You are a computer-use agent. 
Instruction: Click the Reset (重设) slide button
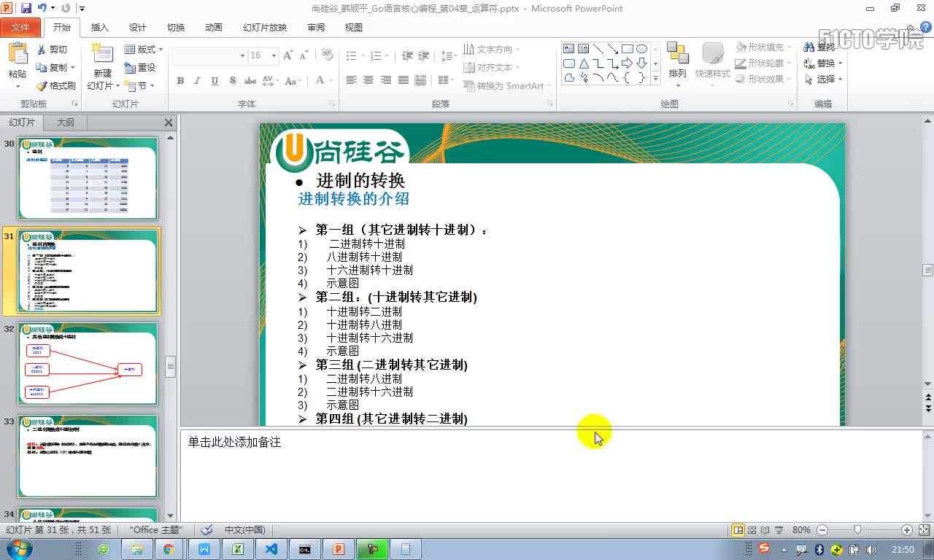coord(140,68)
